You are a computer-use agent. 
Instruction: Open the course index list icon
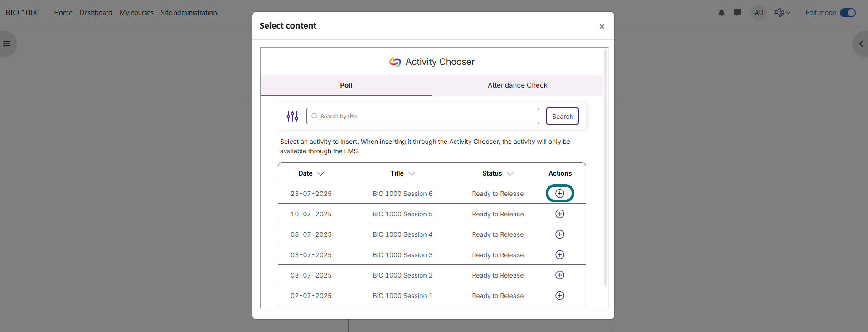click(x=7, y=44)
